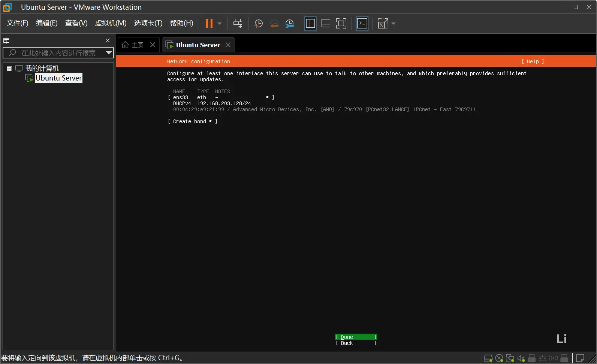Screen dimensions: 597x364
Task: Expand the library search filter dropdown
Action: (x=109, y=53)
